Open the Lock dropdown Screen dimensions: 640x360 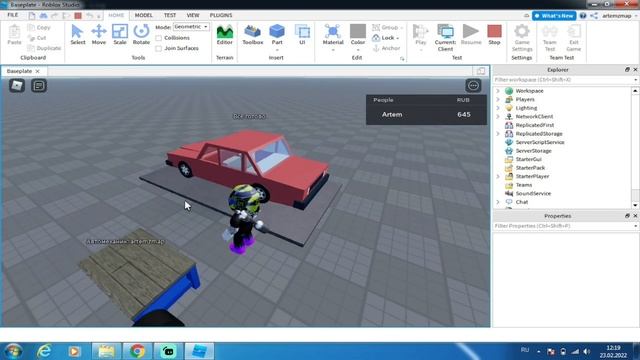[386, 38]
